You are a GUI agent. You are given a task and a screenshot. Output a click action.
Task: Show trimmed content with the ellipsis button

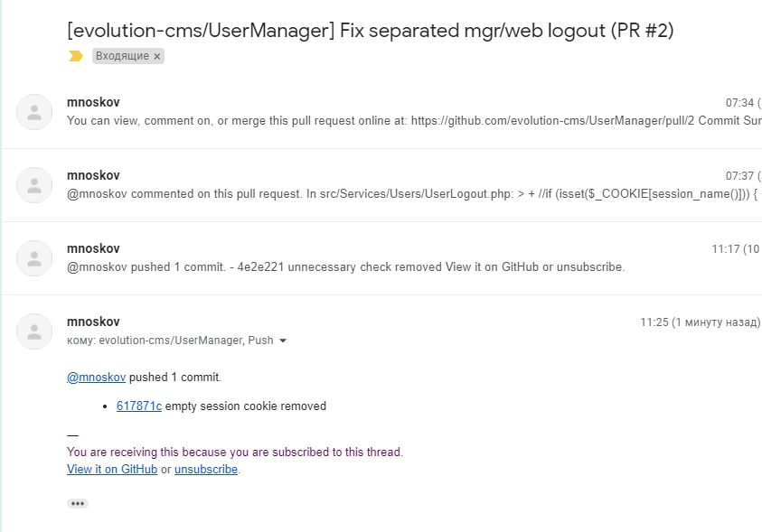[x=78, y=503]
